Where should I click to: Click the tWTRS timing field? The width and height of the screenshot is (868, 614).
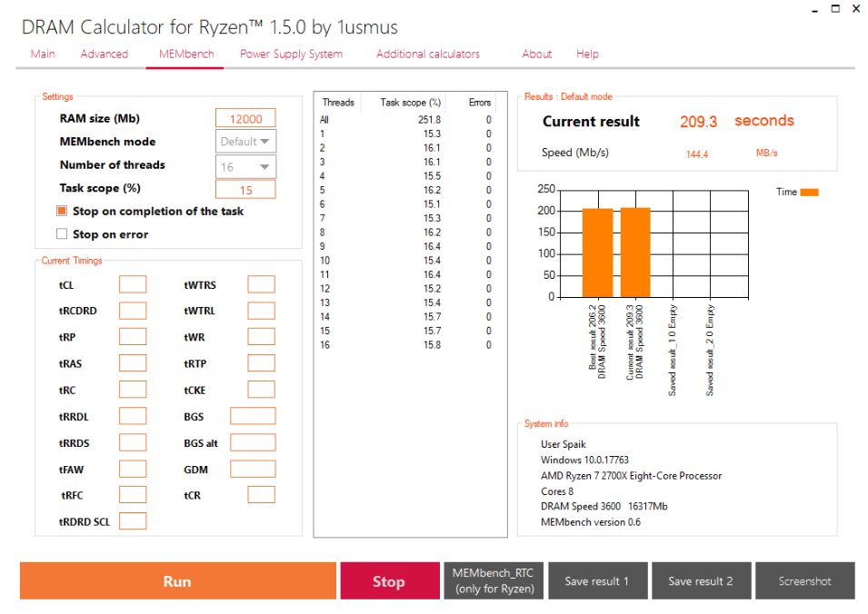(x=261, y=284)
